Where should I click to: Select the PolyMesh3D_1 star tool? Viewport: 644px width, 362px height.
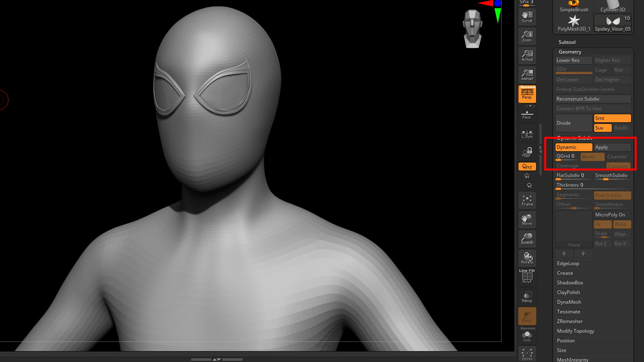click(x=574, y=23)
